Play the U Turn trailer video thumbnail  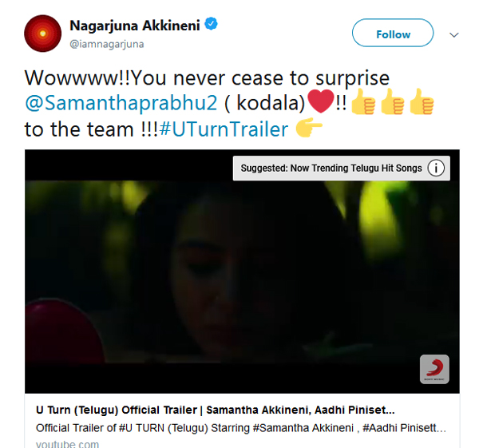click(242, 272)
